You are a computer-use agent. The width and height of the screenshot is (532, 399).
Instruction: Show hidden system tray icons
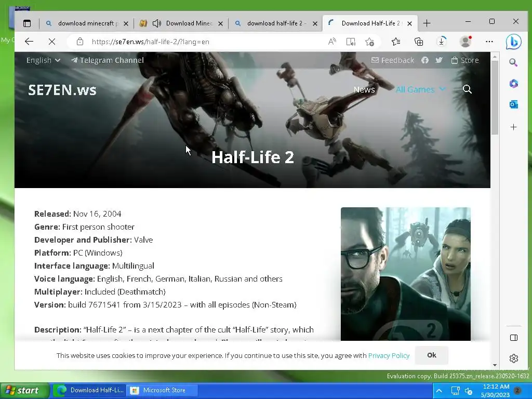point(438,391)
